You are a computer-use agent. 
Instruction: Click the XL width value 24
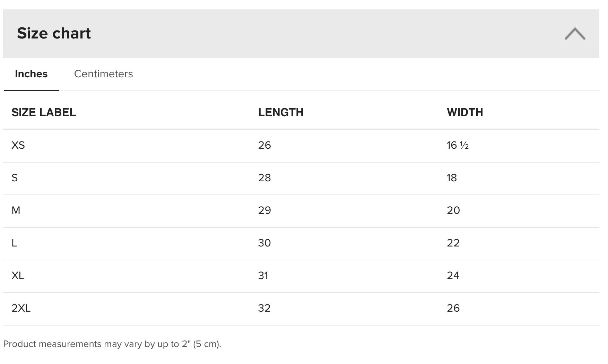tap(453, 276)
